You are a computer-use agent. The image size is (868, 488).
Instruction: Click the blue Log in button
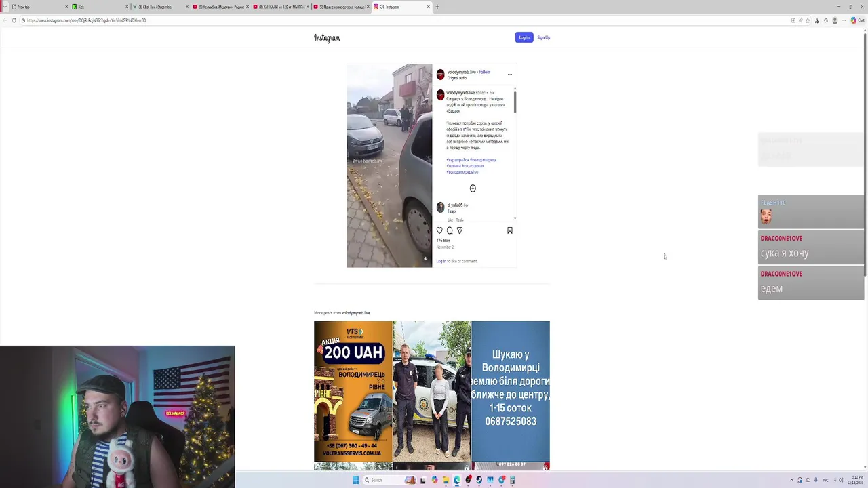[x=524, y=37]
